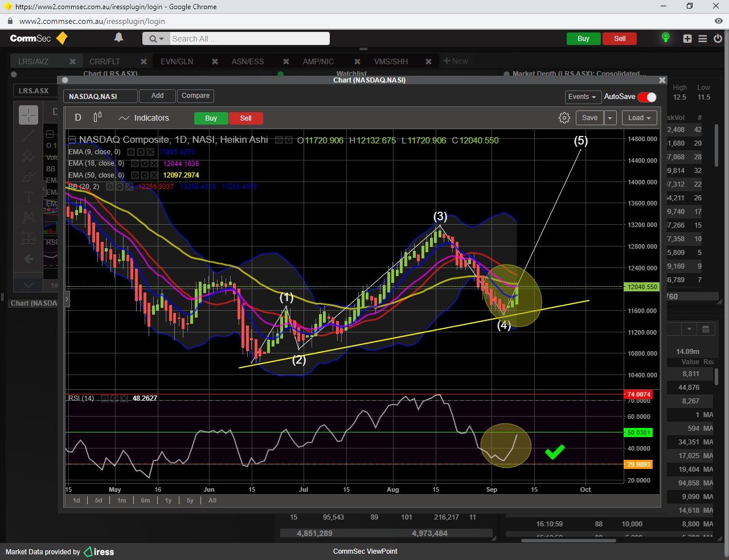This screenshot has height=560, width=729.
Task: Open chart settings gear next to Save
Action: (564, 118)
